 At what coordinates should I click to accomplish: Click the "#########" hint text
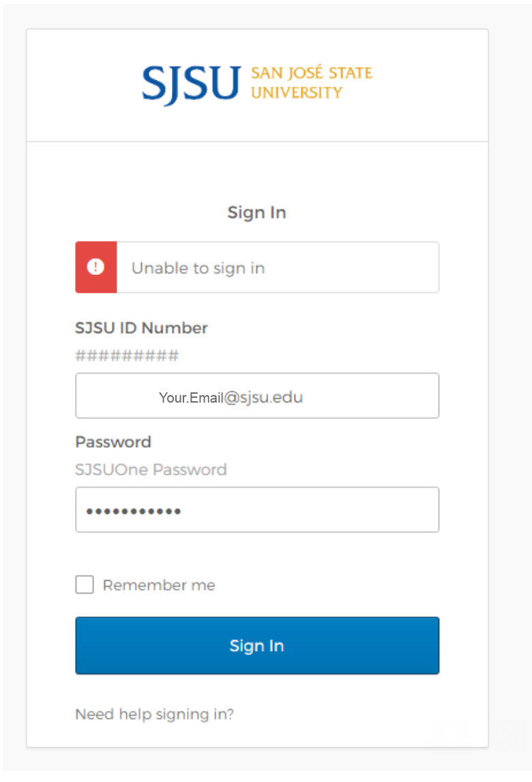[127, 356]
